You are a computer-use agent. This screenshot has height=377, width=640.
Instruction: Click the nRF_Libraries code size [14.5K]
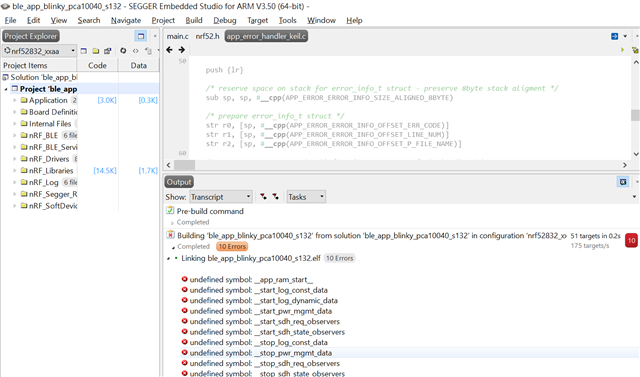(x=105, y=171)
